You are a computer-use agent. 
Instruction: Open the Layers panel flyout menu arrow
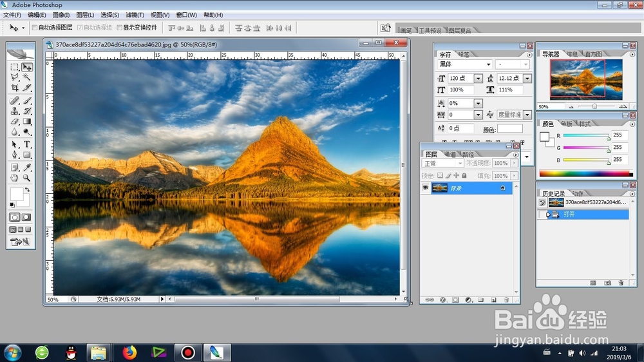(515, 155)
